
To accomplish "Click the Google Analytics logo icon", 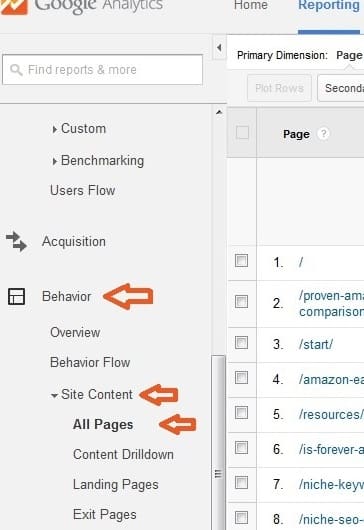I will pyautogui.click(x=14, y=6).
